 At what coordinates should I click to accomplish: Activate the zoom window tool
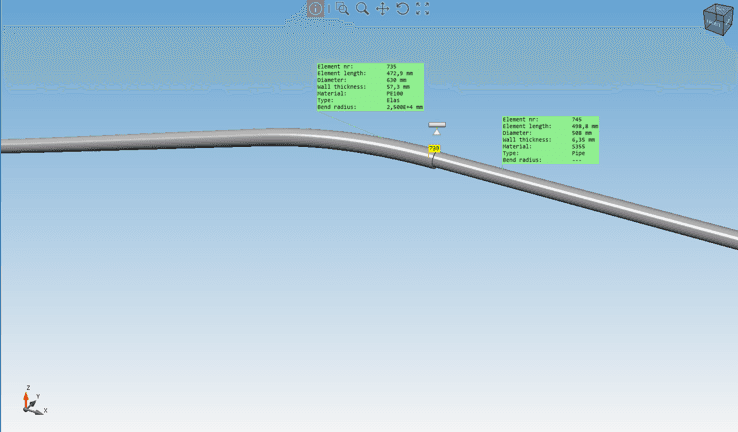pyautogui.click(x=342, y=9)
